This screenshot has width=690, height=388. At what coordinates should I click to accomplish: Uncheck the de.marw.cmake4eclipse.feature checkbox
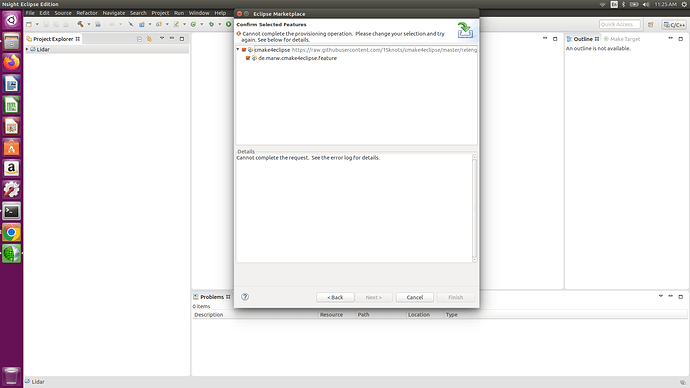[248, 58]
